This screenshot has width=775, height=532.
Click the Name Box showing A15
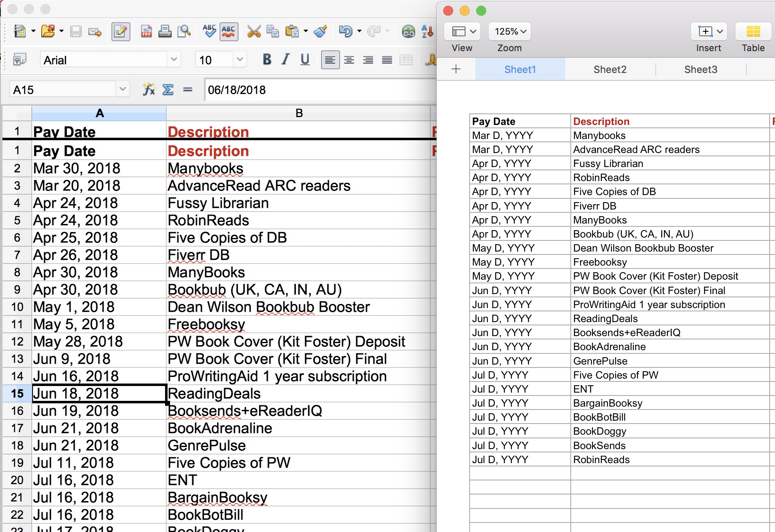tap(63, 89)
